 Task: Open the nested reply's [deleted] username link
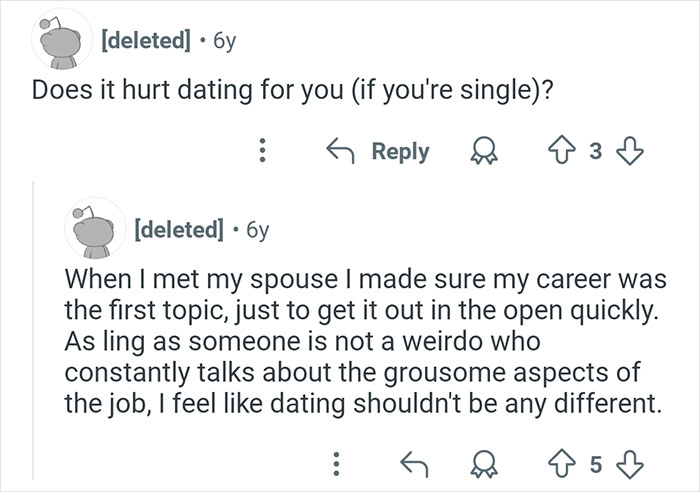(179, 231)
